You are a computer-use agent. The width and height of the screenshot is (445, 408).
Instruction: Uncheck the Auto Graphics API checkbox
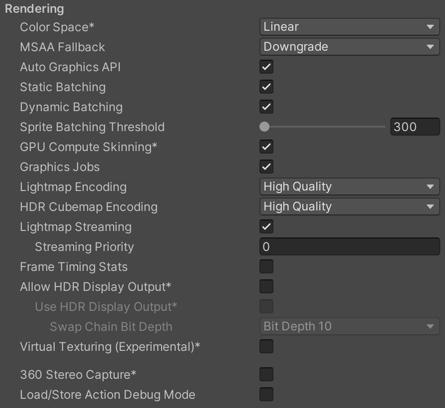coord(266,67)
